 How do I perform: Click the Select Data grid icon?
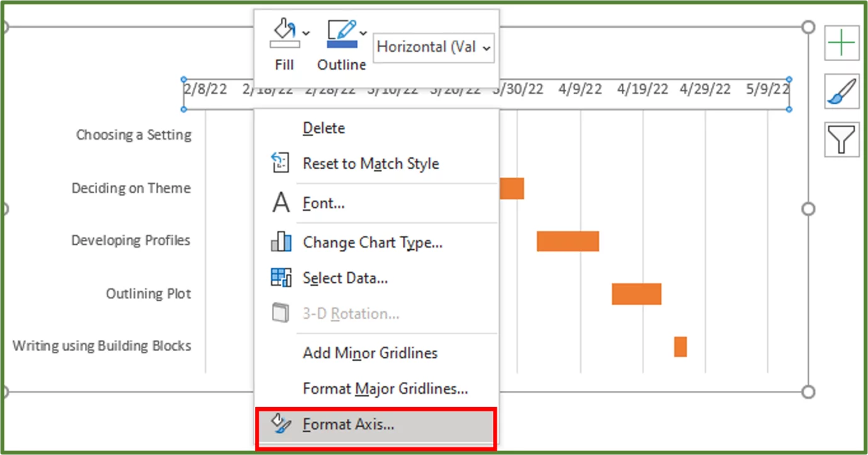coord(281,278)
